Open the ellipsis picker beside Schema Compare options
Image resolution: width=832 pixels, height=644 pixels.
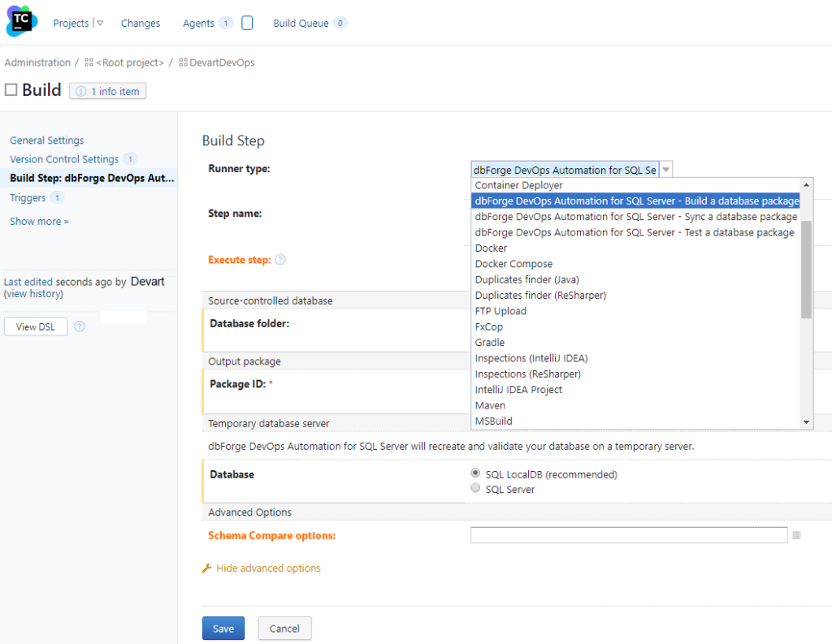point(798,534)
